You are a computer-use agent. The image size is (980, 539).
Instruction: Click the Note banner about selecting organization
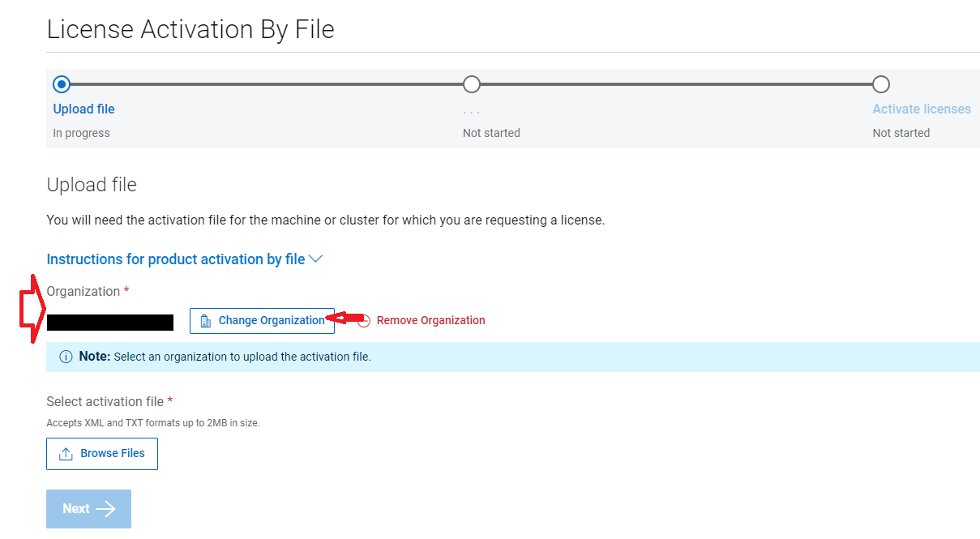coord(512,357)
